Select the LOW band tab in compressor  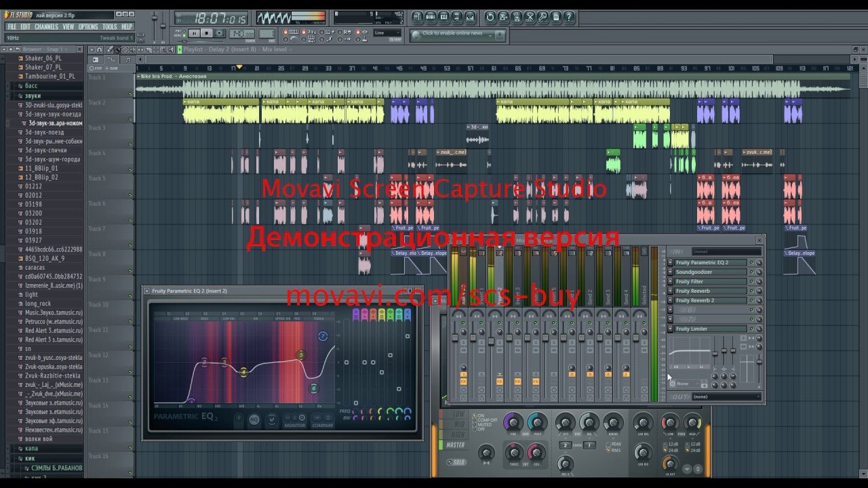tap(456, 414)
